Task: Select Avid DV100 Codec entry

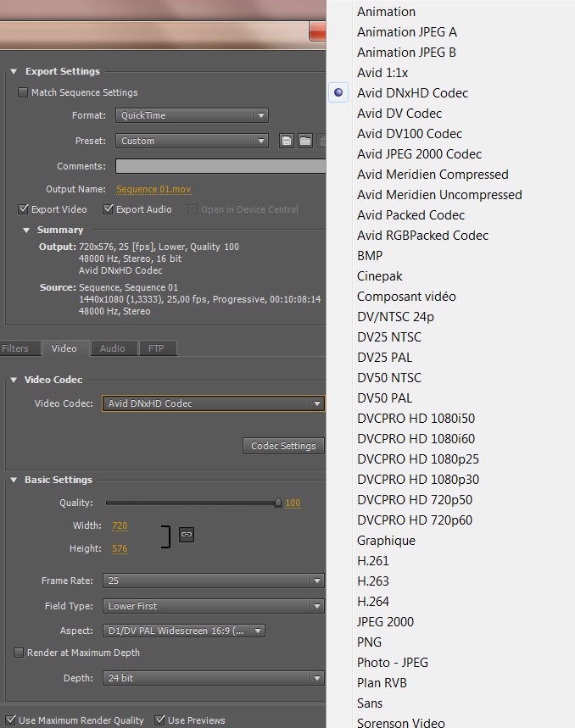Action: (x=409, y=134)
